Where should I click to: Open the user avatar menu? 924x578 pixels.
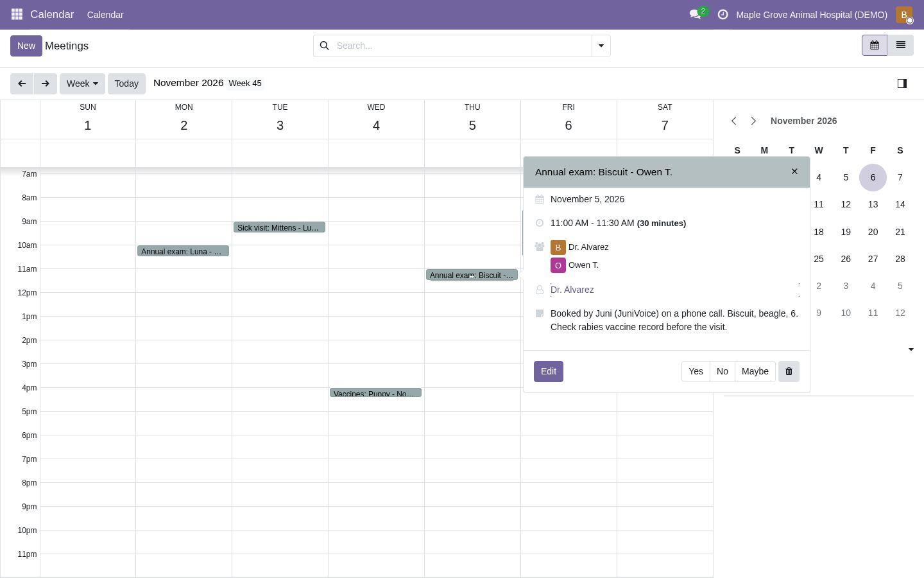[x=904, y=14]
